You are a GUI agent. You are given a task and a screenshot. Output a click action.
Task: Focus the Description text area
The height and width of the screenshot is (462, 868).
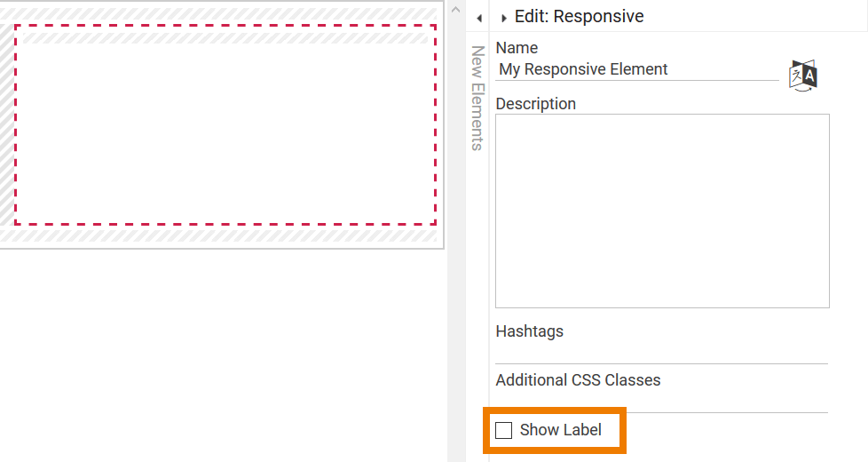click(x=661, y=211)
